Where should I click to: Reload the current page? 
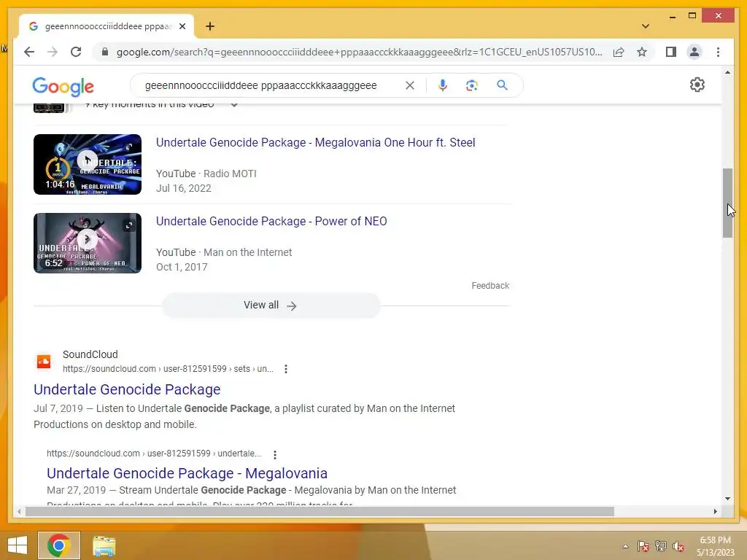point(76,52)
